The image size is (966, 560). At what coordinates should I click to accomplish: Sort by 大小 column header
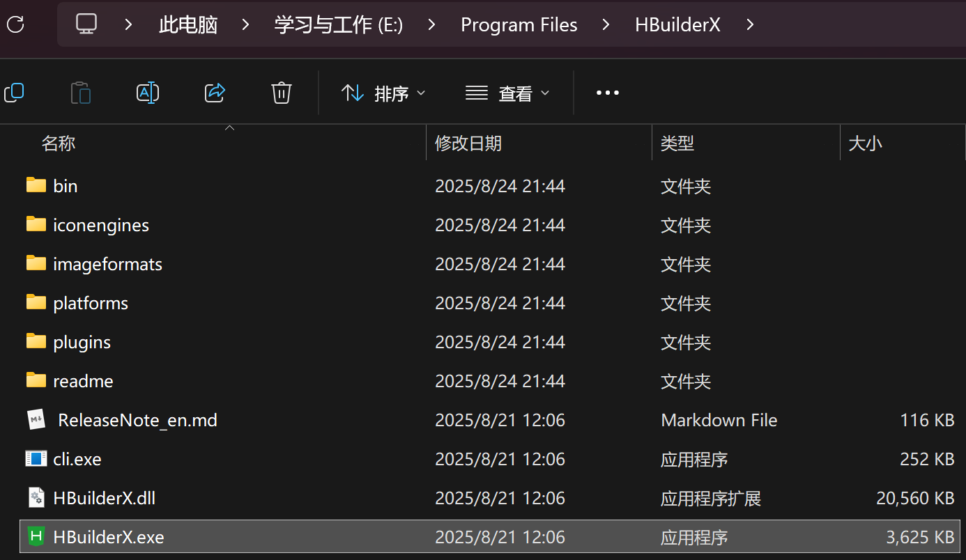pyautogui.click(x=865, y=143)
